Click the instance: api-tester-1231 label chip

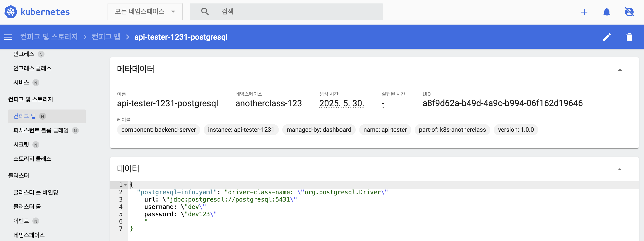point(241,130)
